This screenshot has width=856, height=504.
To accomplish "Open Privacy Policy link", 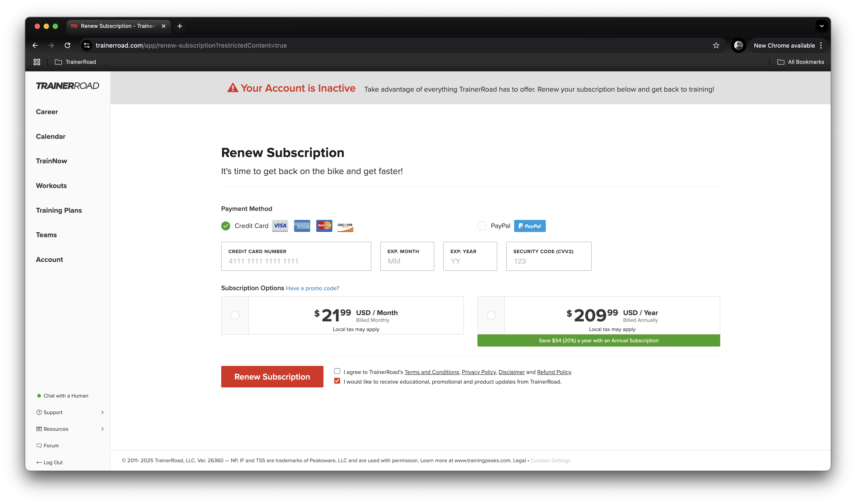I will (478, 372).
